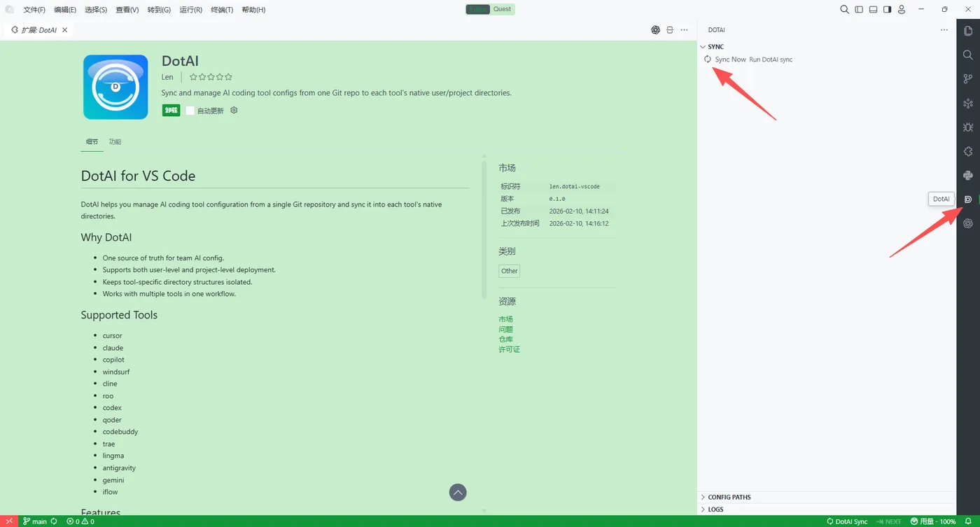Click the usage 100% status bar item
Image resolution: width=980 pixels, height=527 pixels.
tap(933, 521)
